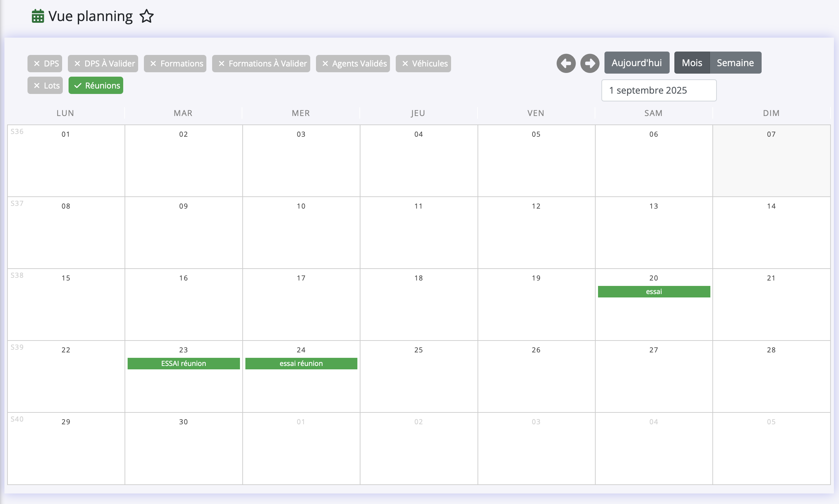Enable the Véhicules filter
This screenshot has width=839, height=504.
click(x=423, y=63)
